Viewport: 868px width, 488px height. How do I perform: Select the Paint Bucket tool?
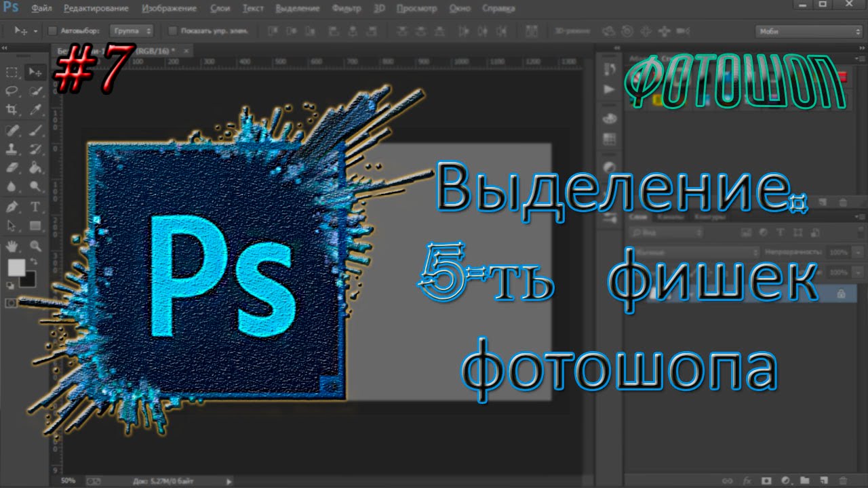click(x=35, y=167)
